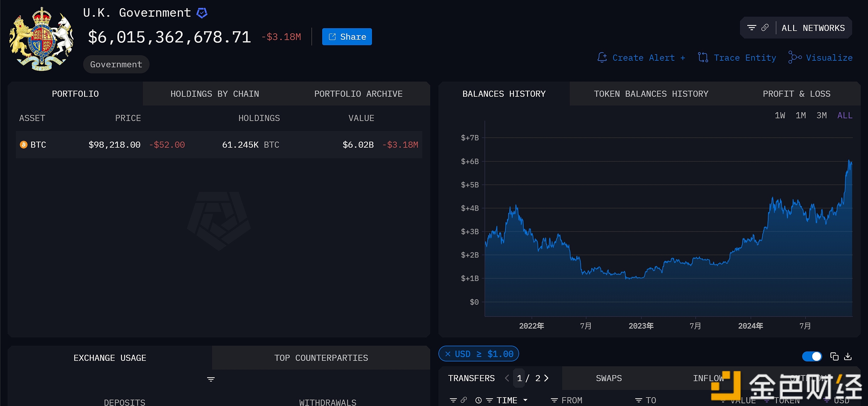
Task: Click the Create Alert bell icon
Action: 602,58
